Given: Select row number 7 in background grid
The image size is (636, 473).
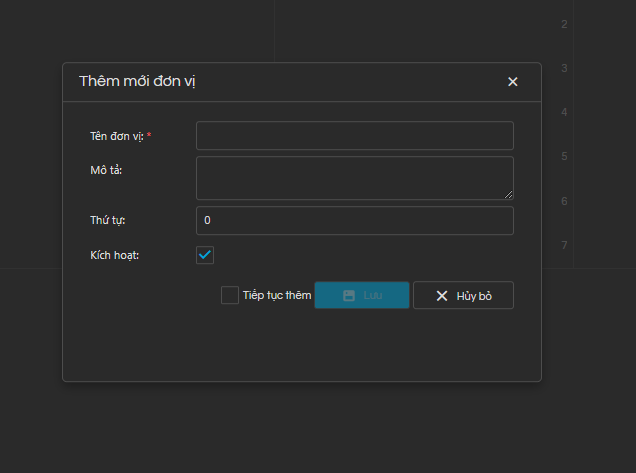Looking at the screenshot, I should 565,245.
